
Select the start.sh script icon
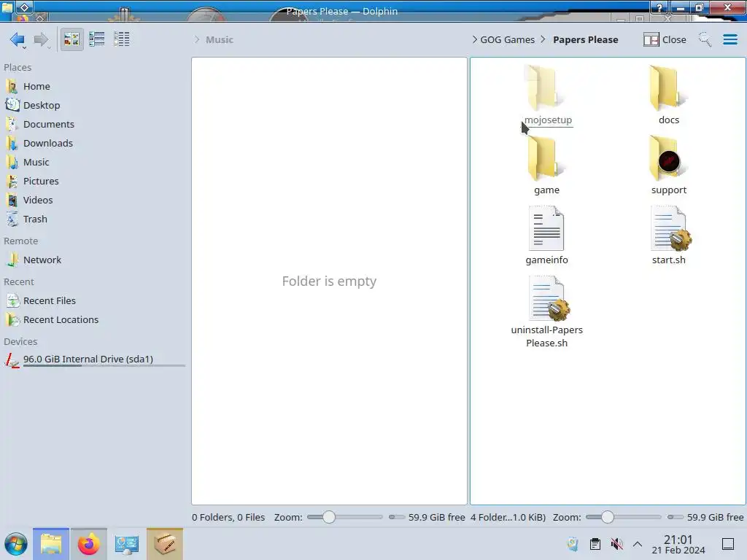coord(670,228)
